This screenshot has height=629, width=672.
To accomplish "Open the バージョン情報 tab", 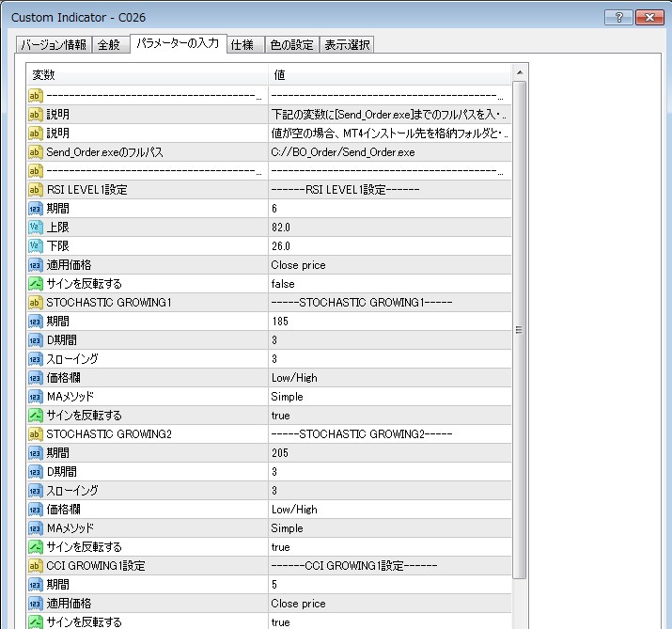I will tap(54, 44).
